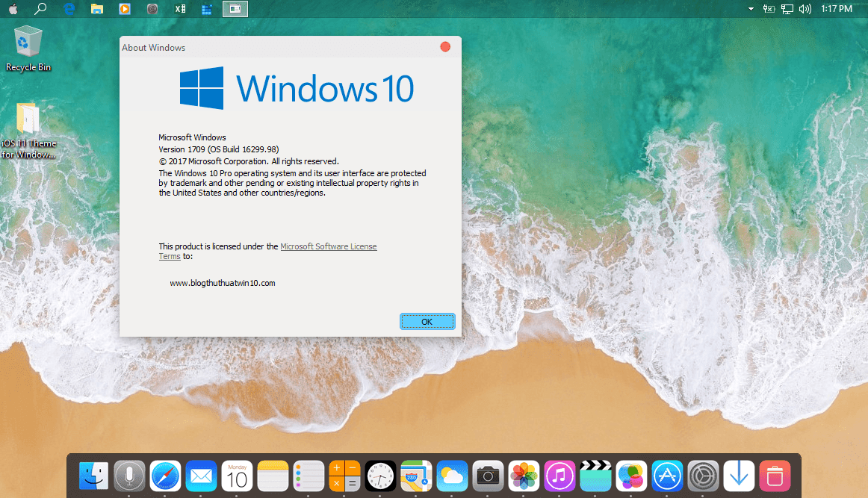The image size is (868, 498).
Task: Launch Excel from the top bar
Action: click(x=180, y=9)
